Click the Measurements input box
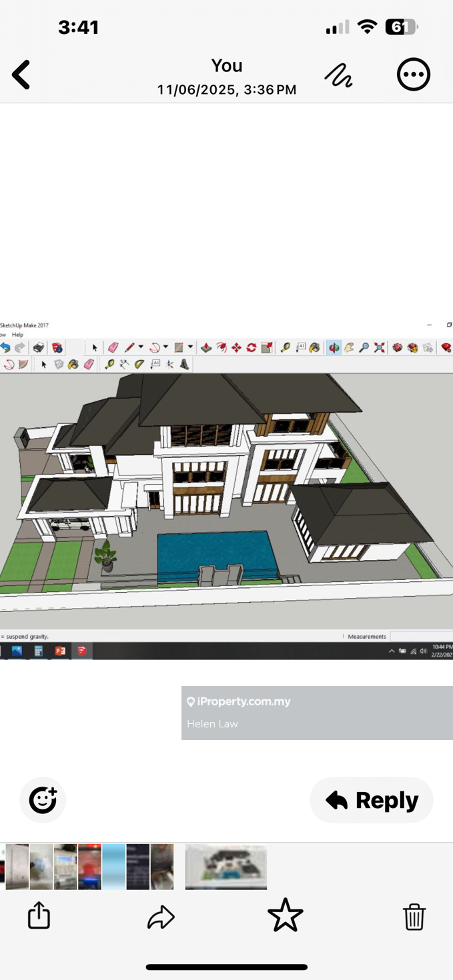The height and width of the screenshot is (980, 453). 420,637
